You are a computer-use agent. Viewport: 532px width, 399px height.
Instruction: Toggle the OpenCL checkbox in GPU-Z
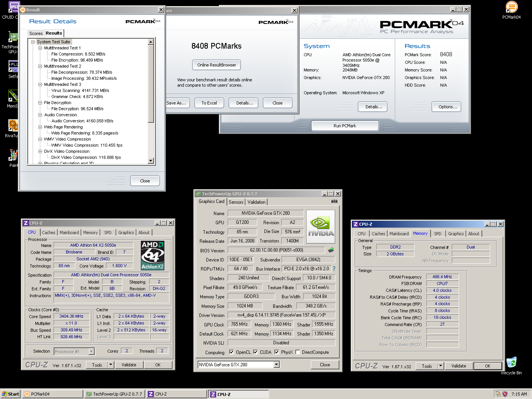click(231, 352)
